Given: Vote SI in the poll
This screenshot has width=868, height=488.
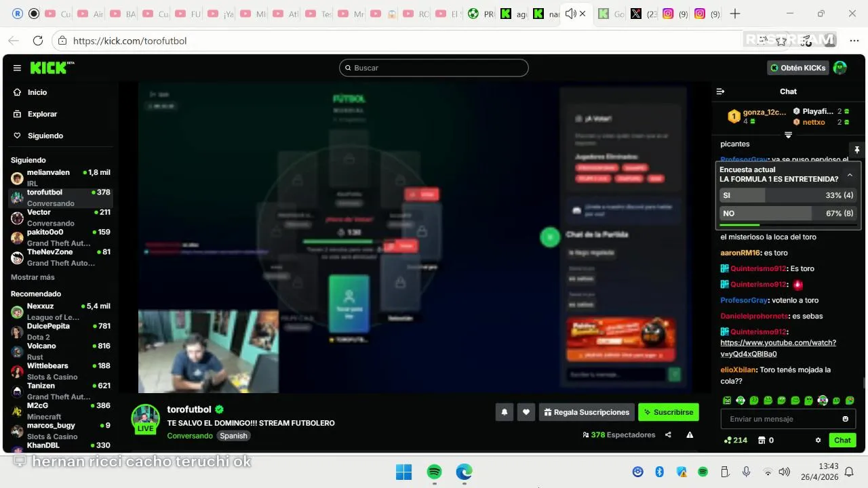Looking at the screenshot, I should 787,195.
